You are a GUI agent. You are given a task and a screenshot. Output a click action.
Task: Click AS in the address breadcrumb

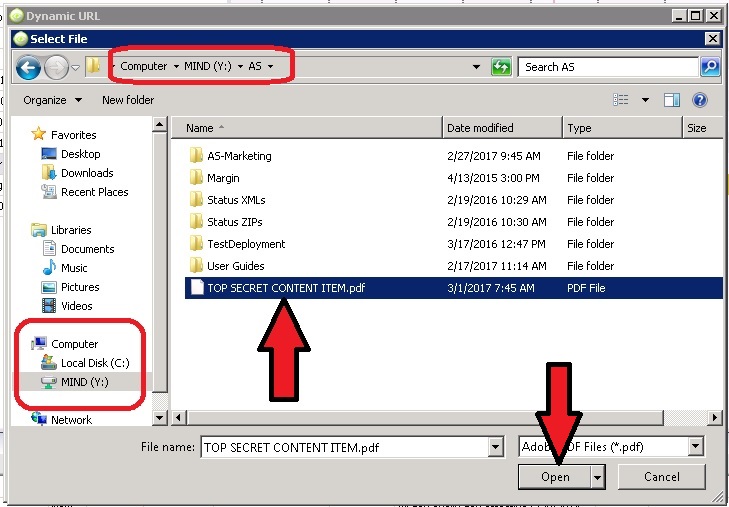[255, 66]
